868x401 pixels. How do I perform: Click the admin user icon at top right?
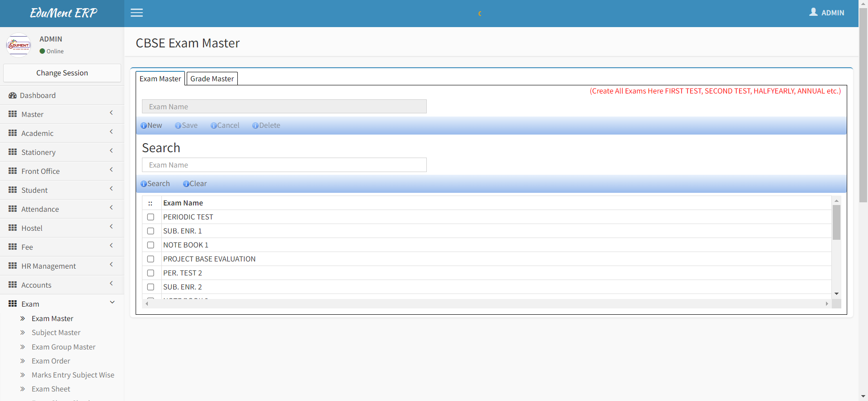click(813, 12)
